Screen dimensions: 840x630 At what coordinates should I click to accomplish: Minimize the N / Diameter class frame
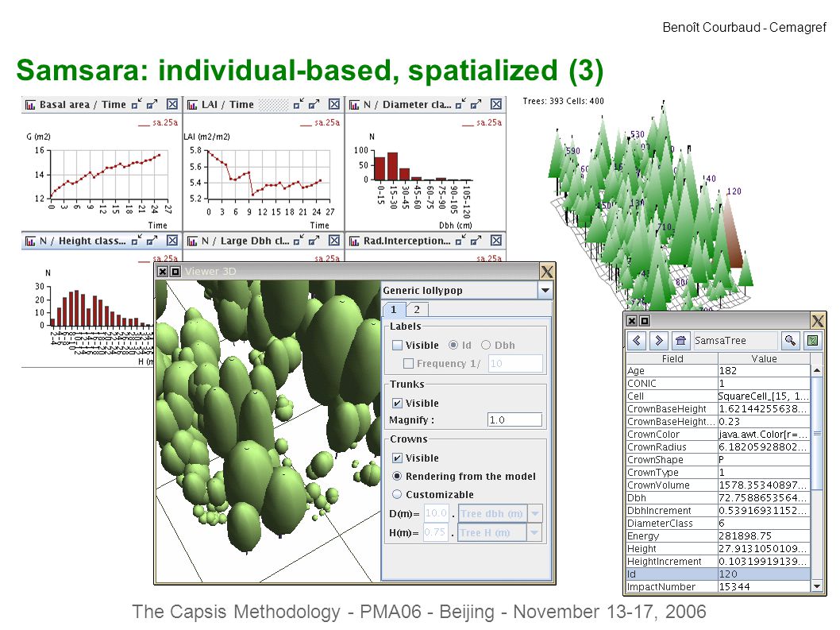[x=460, y=104]
